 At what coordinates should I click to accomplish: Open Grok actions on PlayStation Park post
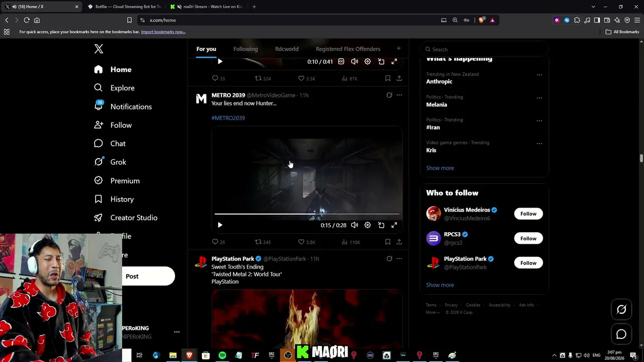(389, 258)
